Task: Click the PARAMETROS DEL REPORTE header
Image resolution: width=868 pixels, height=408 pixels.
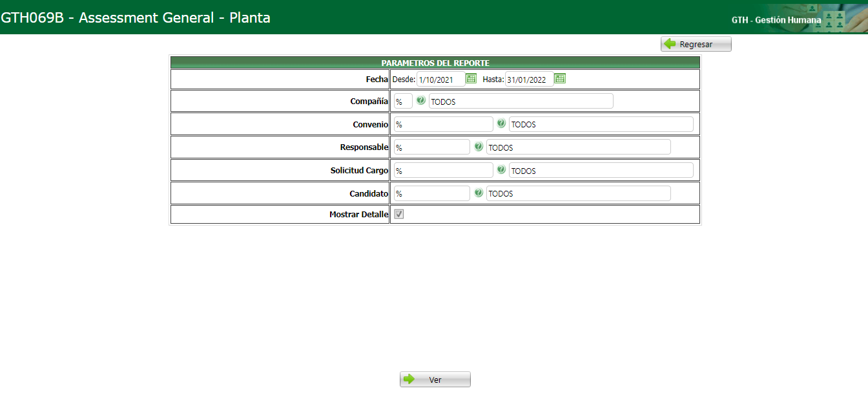Action: click(x=435, y=63)
